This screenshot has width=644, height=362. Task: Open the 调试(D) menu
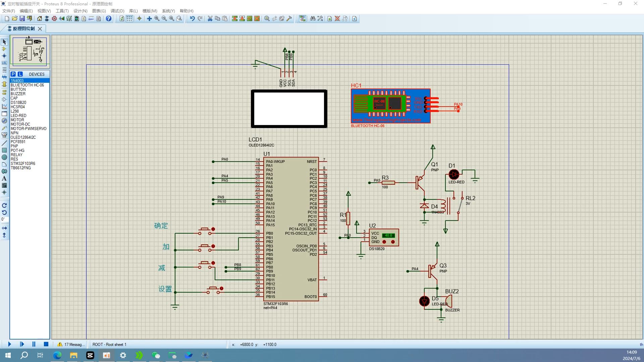coord(117,11)
